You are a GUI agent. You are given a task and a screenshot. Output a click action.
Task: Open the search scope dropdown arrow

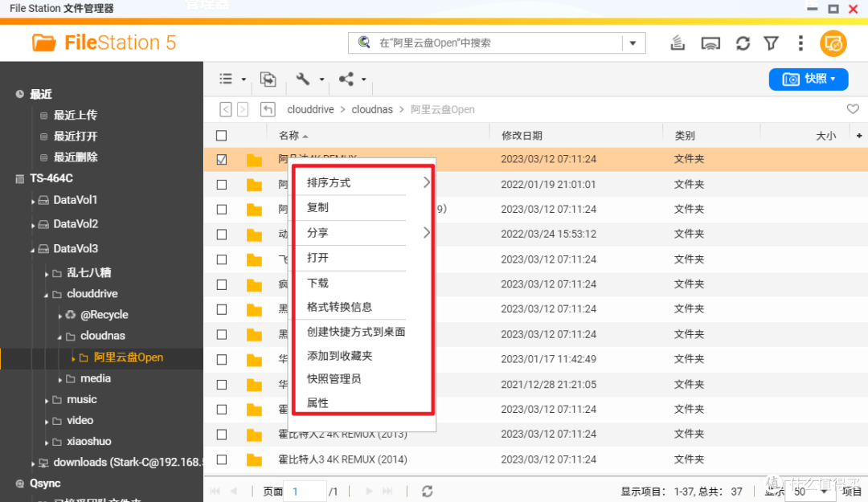[x=633, y=43]
